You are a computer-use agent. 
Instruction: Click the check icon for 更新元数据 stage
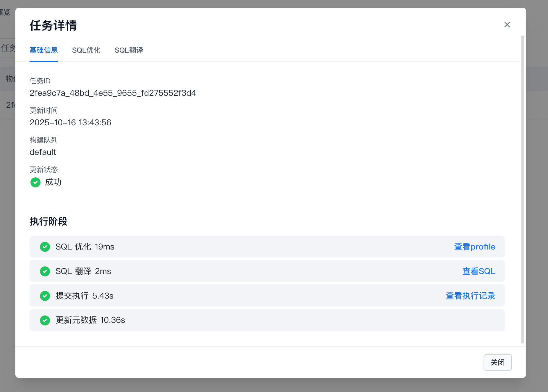point(45,320)
